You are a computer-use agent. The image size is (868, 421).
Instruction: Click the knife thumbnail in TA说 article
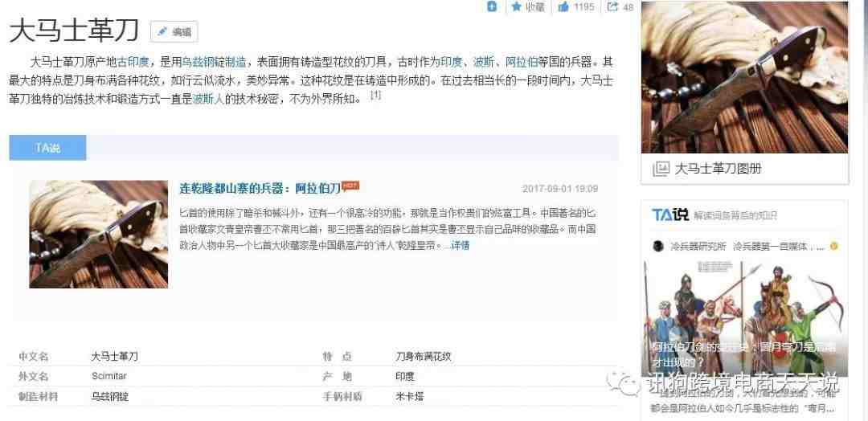point(99,234)
